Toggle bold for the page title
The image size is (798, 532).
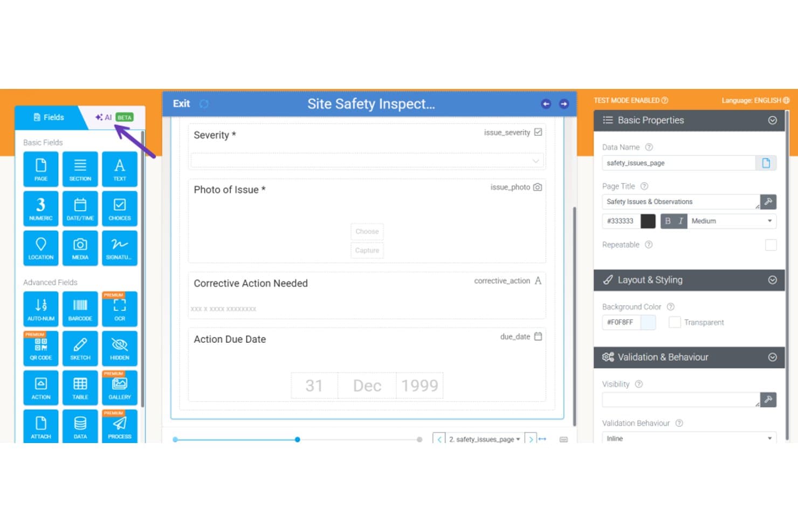[668, 221]
